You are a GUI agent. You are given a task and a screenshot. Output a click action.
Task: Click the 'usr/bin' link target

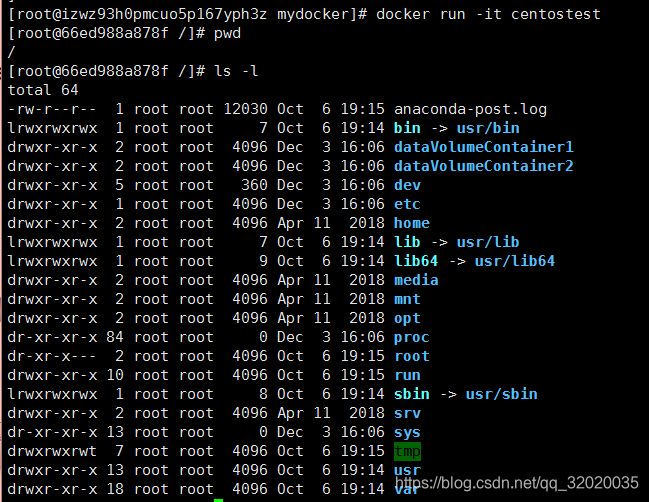488,128
